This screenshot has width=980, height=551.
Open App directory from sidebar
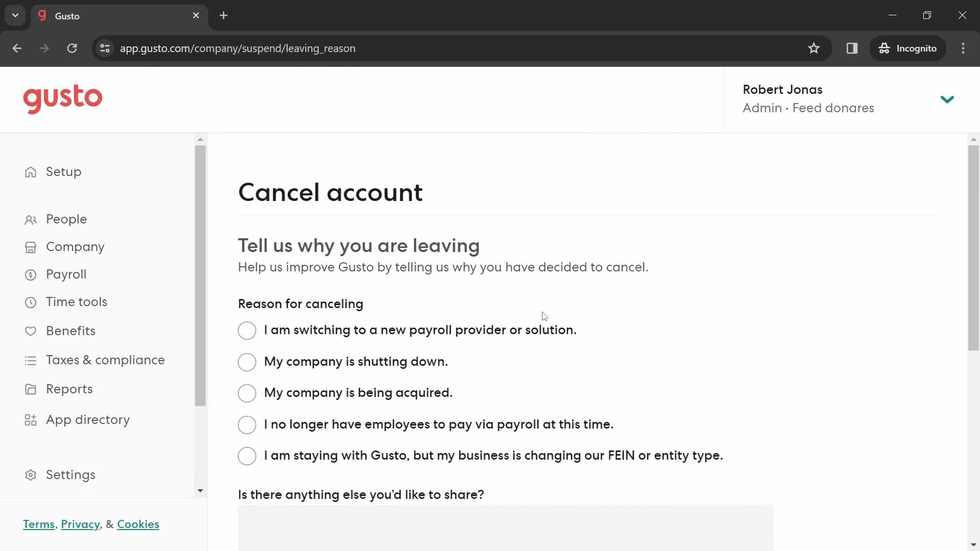tap(88, 420)
